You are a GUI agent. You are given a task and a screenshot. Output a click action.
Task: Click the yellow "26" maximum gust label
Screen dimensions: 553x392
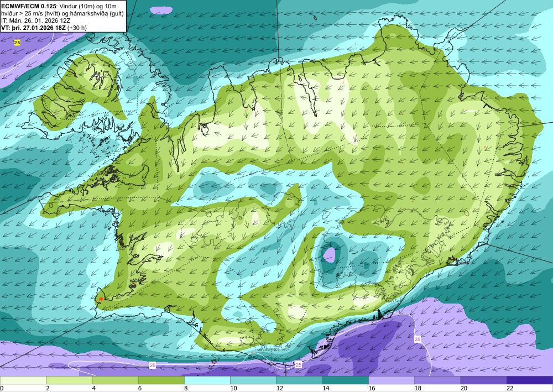click(17, 43)
